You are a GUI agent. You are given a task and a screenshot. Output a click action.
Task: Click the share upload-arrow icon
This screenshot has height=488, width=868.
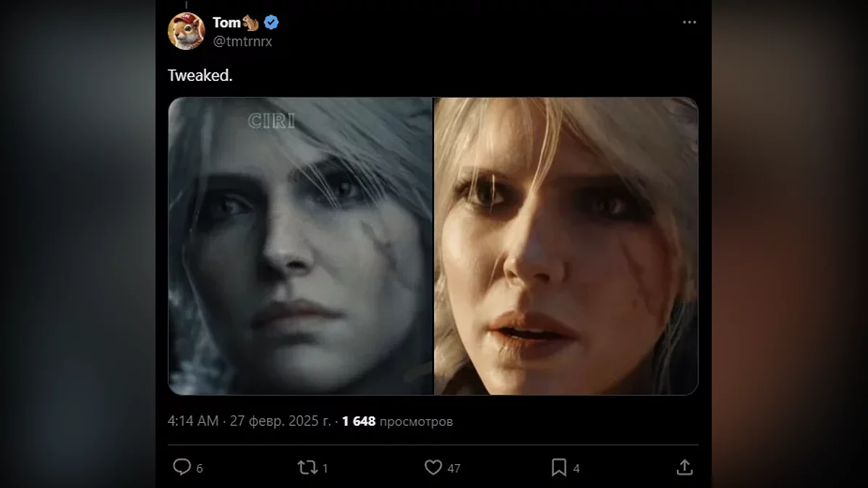coord(684,468)
